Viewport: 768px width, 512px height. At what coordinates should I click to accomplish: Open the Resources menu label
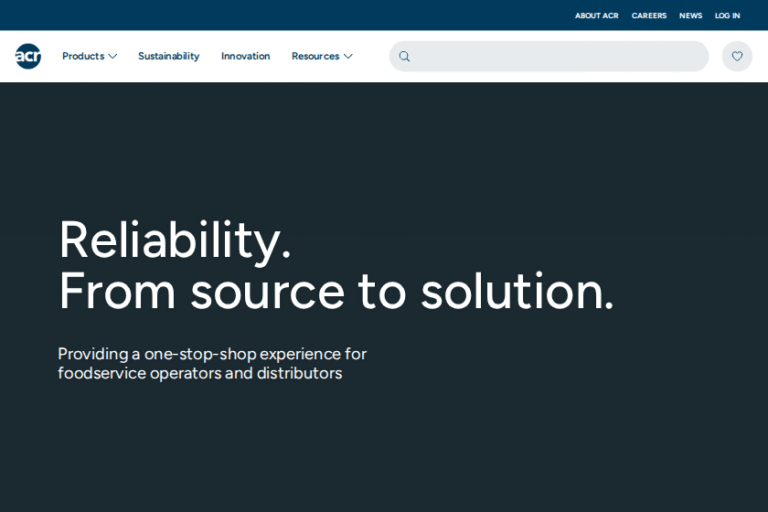pos(315,56)
